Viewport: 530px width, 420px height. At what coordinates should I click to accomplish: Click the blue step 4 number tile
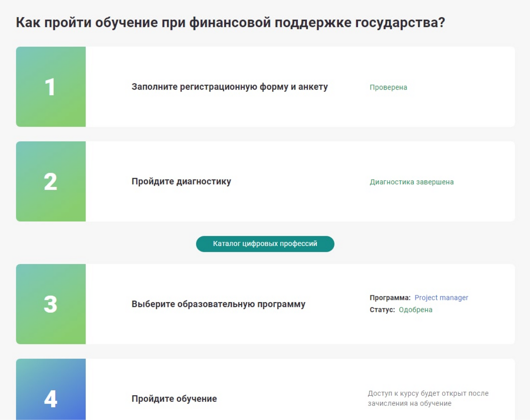tap(51, 393)
